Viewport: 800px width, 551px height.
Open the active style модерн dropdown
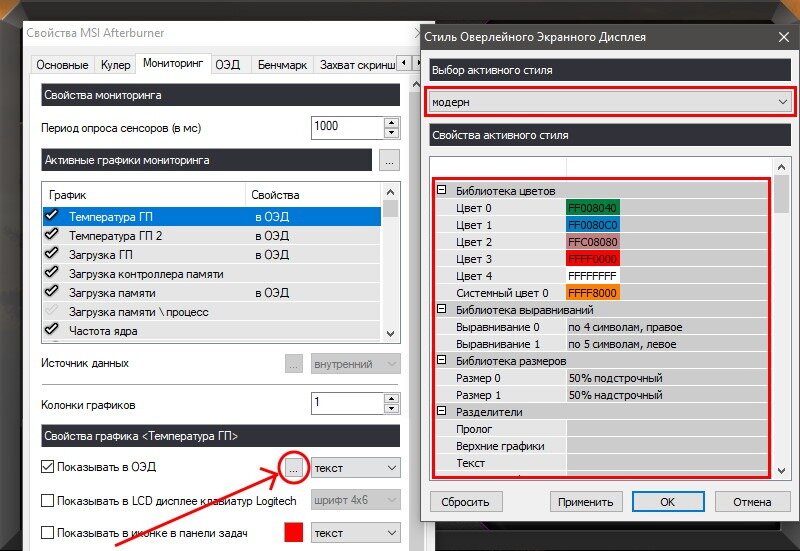[x=610, y=102]
